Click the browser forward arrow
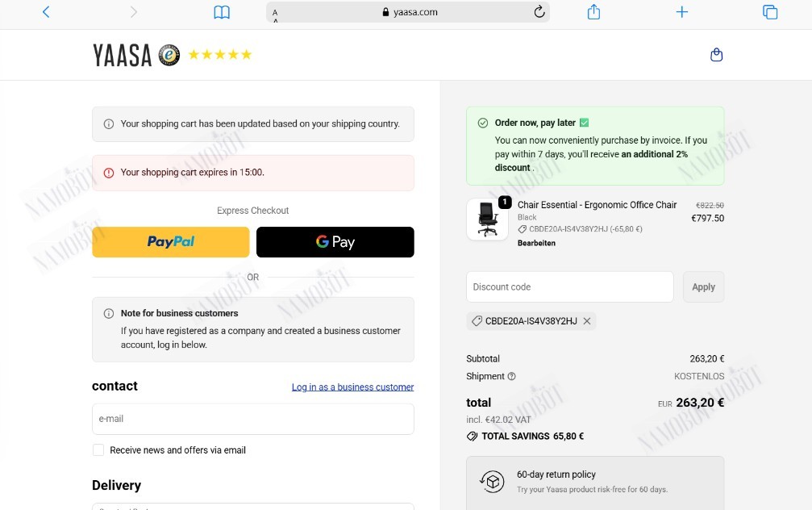This screenshot has height=510, width=812. pos(134,12)
